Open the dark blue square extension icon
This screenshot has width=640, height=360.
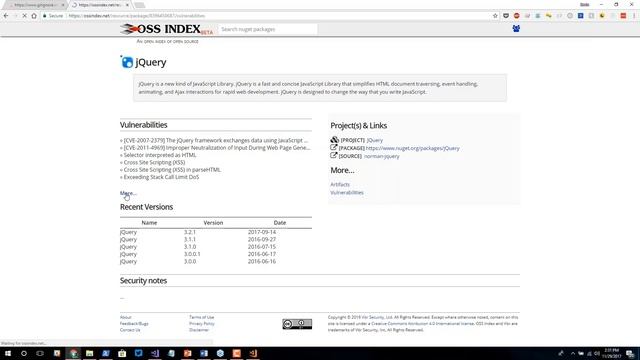(x=580, y=16)
